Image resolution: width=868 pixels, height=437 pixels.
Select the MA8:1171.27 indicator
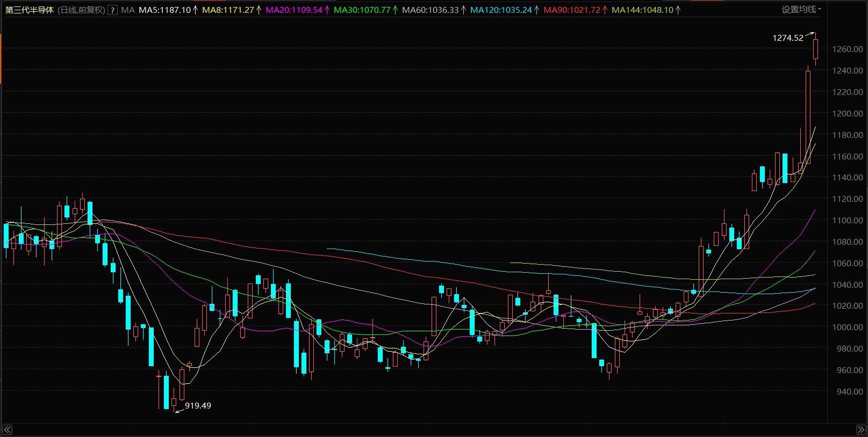pyautogui.click(x=232, y=10)
